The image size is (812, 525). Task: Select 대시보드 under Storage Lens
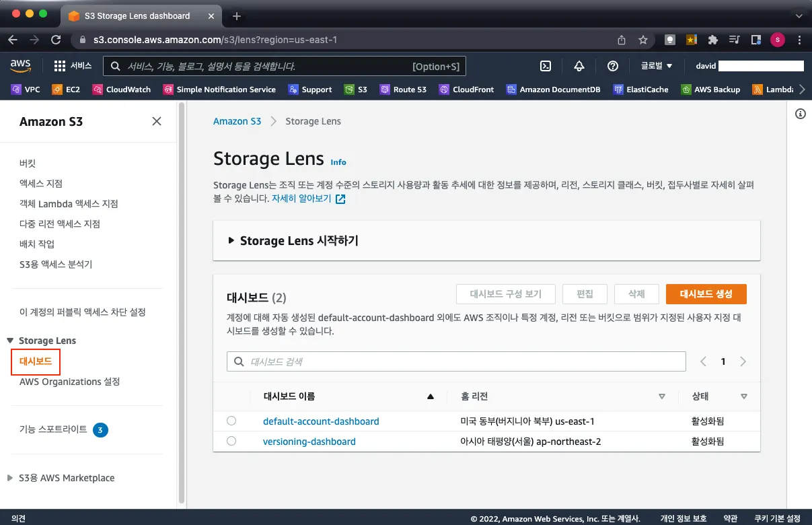pyautogui.click(x=36, y=361)
